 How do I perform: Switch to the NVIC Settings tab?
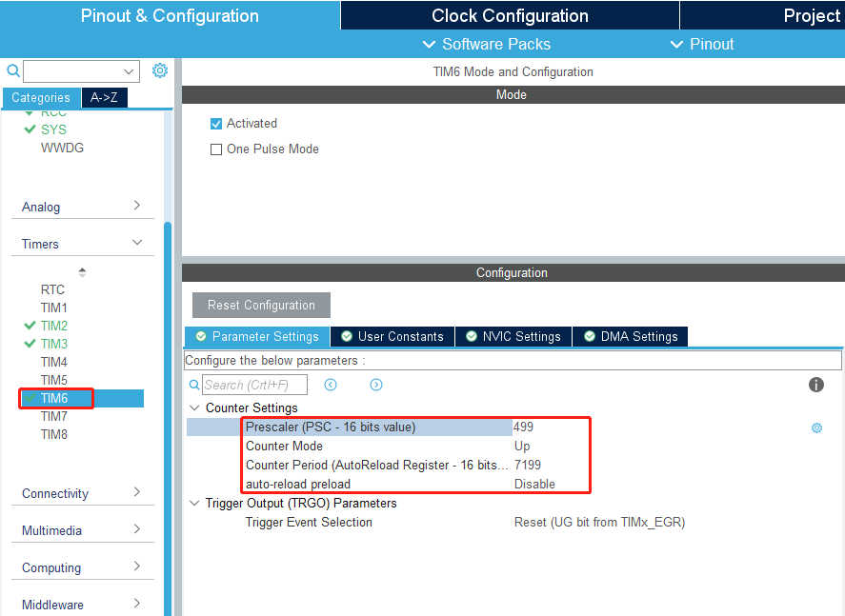click(513, 336)
